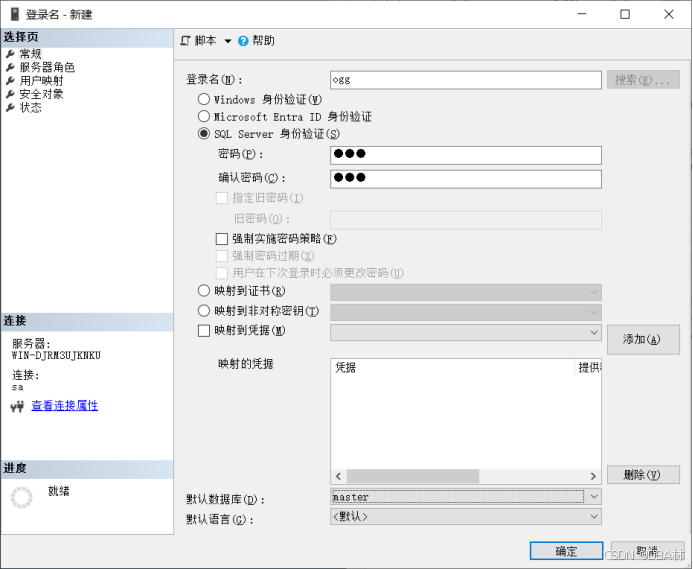Click the 旧密码 input field
This screenshot has width=693, height=569.
466,220
